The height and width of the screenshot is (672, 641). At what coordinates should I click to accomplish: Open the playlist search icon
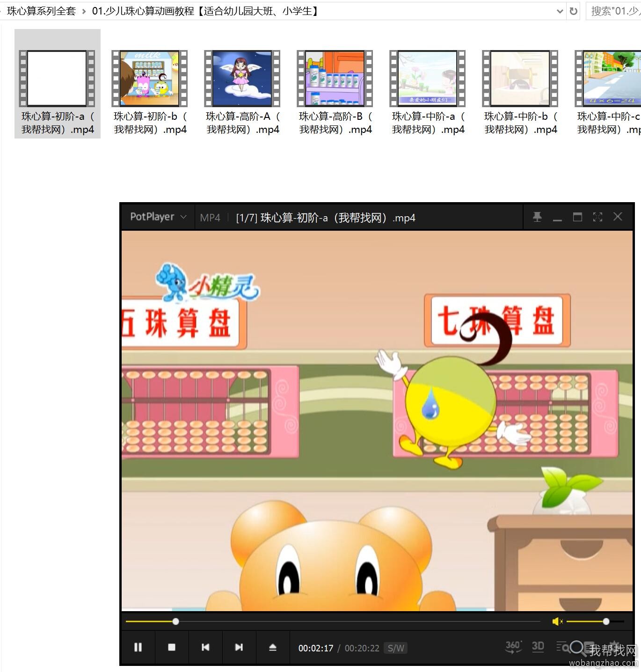coord(563,647)
